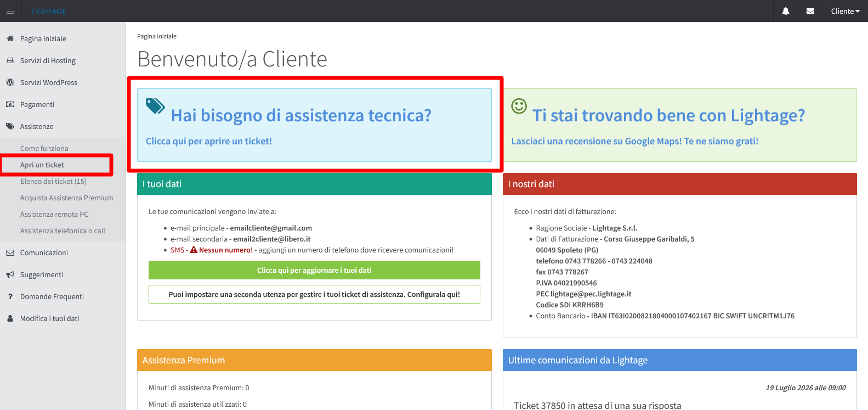Open Elenco dei ticket (15)

point(53,181)
